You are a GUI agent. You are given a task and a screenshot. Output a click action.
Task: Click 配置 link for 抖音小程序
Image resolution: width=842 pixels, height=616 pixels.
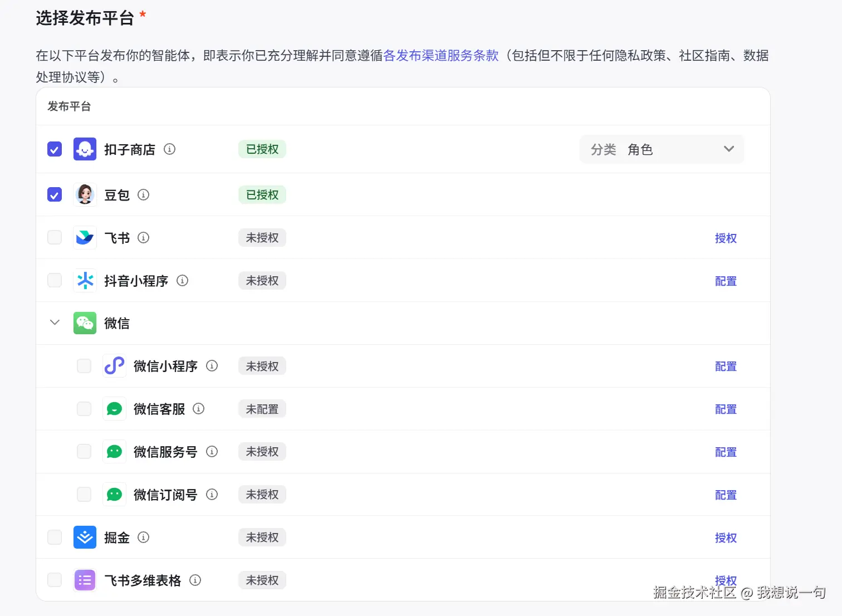point(726,281)
